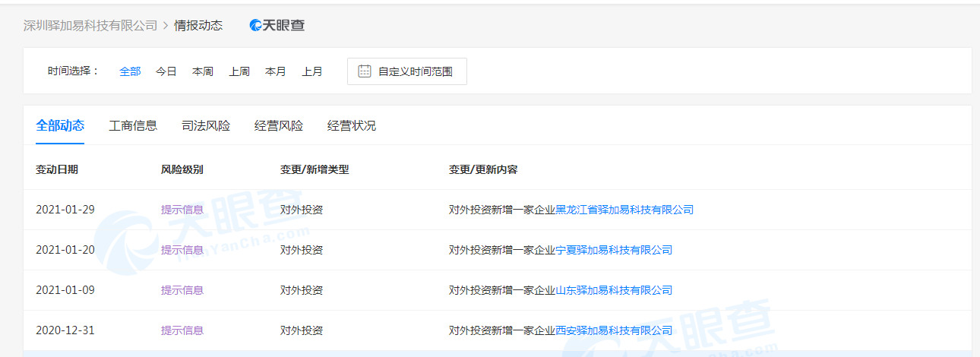This screenshot has width=980, height=357.
Task: Click 提示信息 in the 2021-01-29 row
Action: tap(182, 210)
